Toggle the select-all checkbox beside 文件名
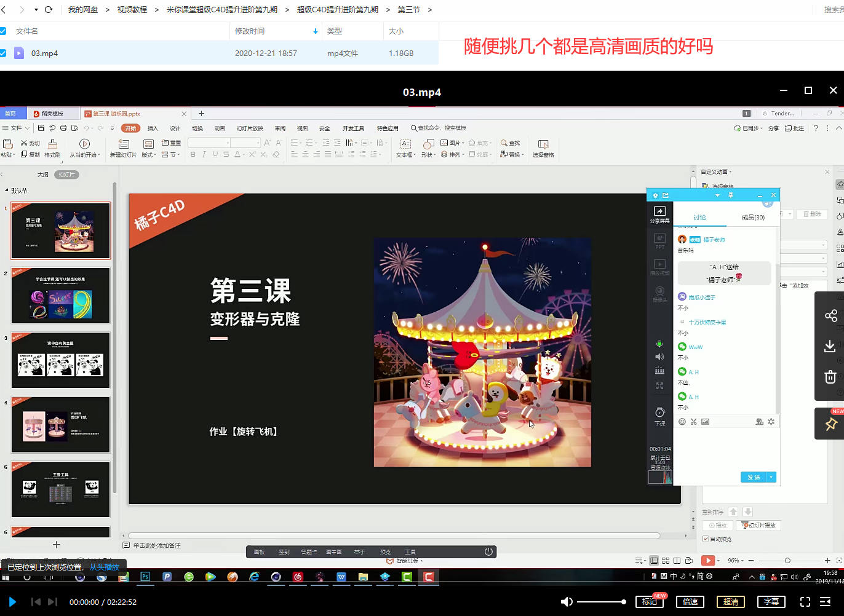This screenshot has height=616, width=844. coord(3,31)
